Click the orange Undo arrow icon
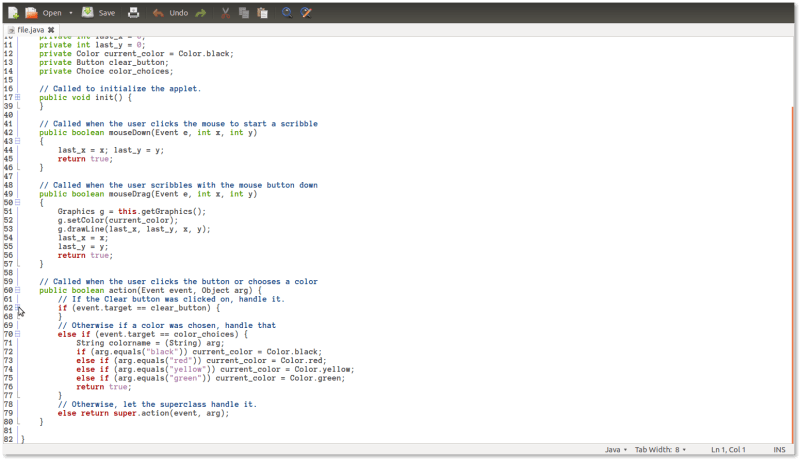The height and width of the screenshot is (459, 799). (x=158, y=13)
